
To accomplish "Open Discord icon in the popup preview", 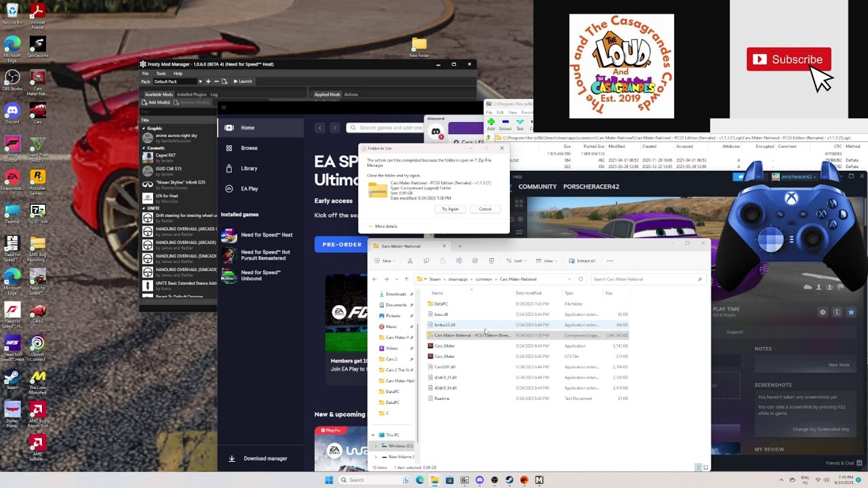I will (436, 131).
